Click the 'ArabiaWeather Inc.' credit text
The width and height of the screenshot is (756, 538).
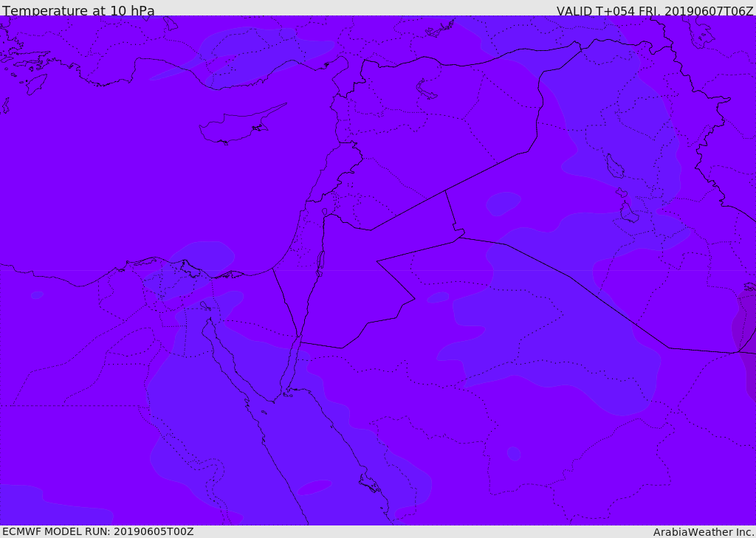coord(703,532)
